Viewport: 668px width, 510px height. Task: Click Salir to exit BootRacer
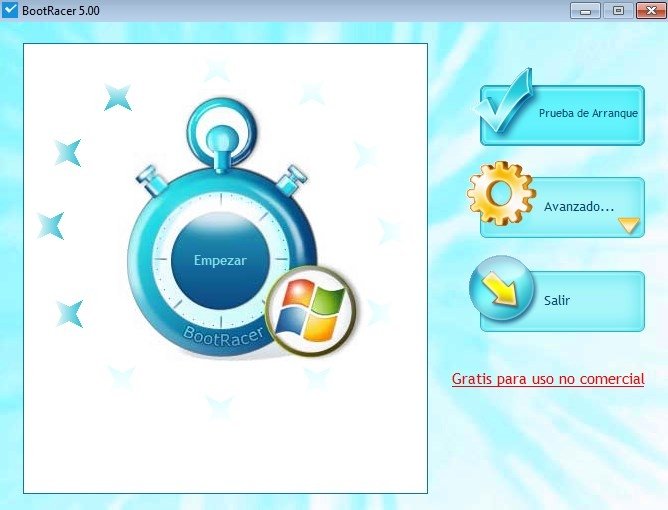[x=562, y=301]
